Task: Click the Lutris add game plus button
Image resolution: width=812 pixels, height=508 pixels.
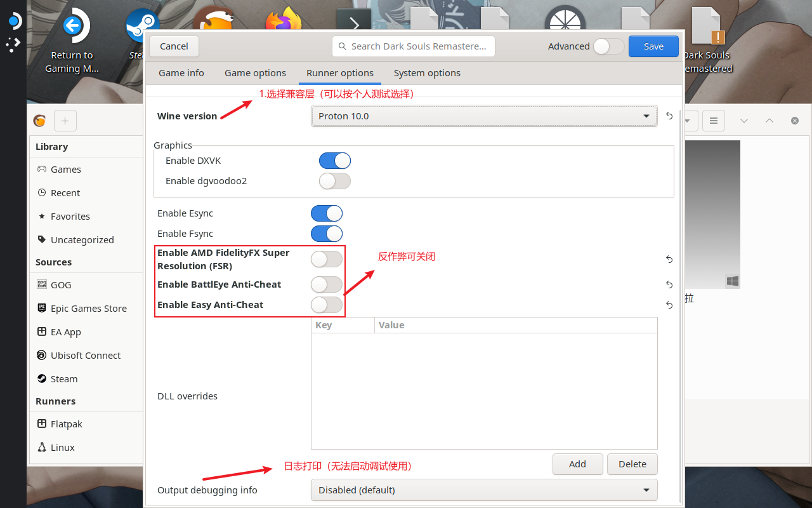Action: [x=65, y=121]
